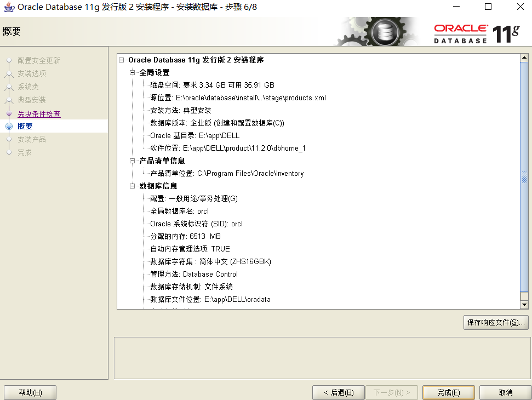
Task: Click scrollbar up arrow in summary panel
Action: (x=524, y=58)
